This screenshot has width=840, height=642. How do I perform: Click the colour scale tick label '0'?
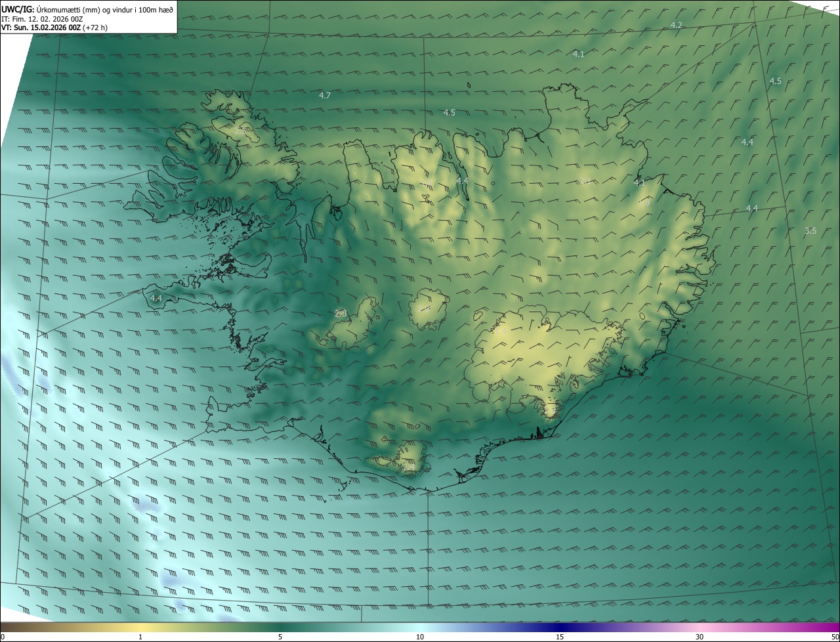(3, 637)
